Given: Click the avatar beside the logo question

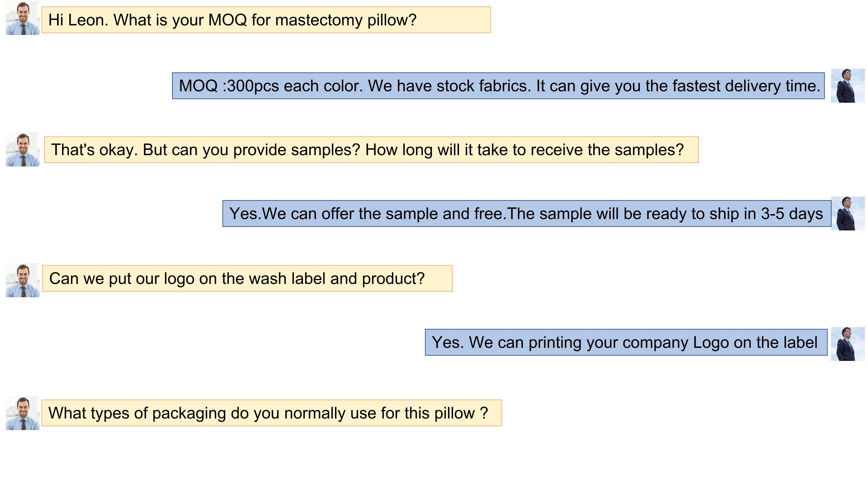Looking at the screenshot, I should tap(23, 280).
